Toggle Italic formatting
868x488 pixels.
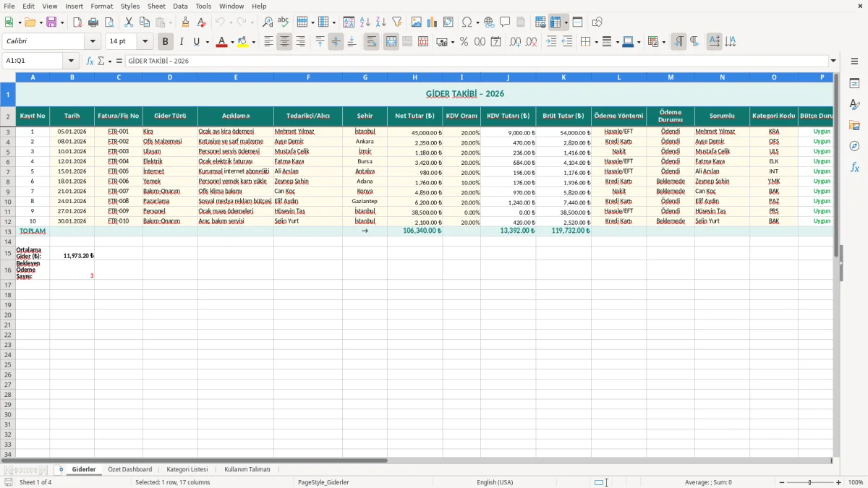pos(181,42)
